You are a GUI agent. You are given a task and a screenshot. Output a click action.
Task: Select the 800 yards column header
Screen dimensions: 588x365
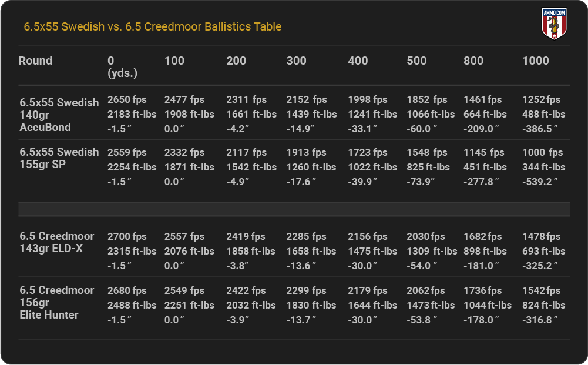[473, 61]
